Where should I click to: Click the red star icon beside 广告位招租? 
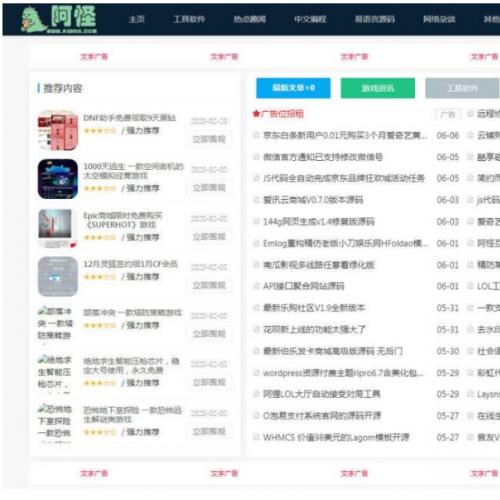pyautogui.click(x=256, y=114)
